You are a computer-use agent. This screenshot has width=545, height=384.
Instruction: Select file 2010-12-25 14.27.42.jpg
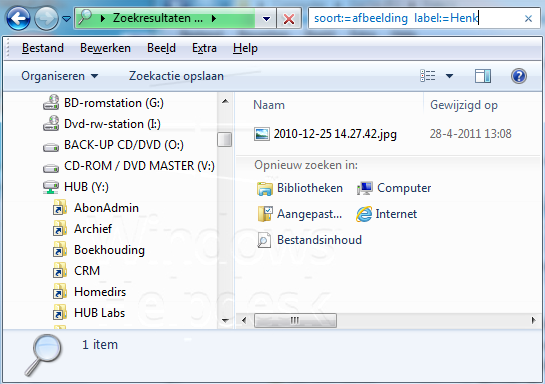[x=335, y=134]
